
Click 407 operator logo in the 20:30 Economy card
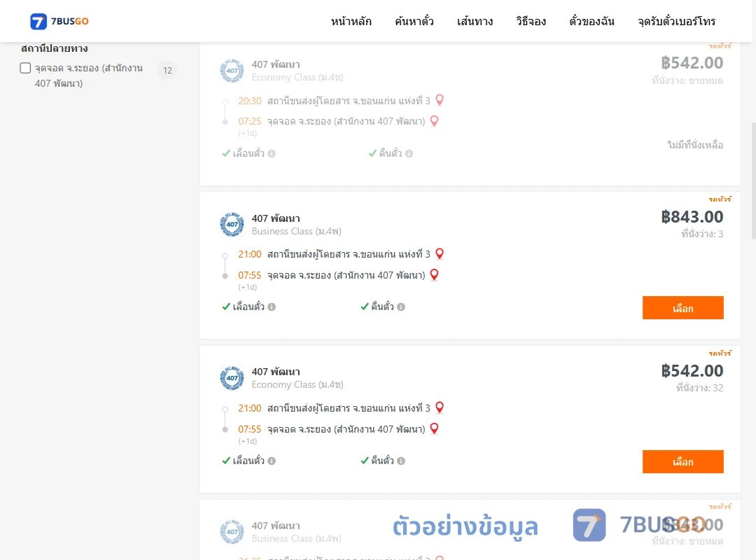coord(232,71)
